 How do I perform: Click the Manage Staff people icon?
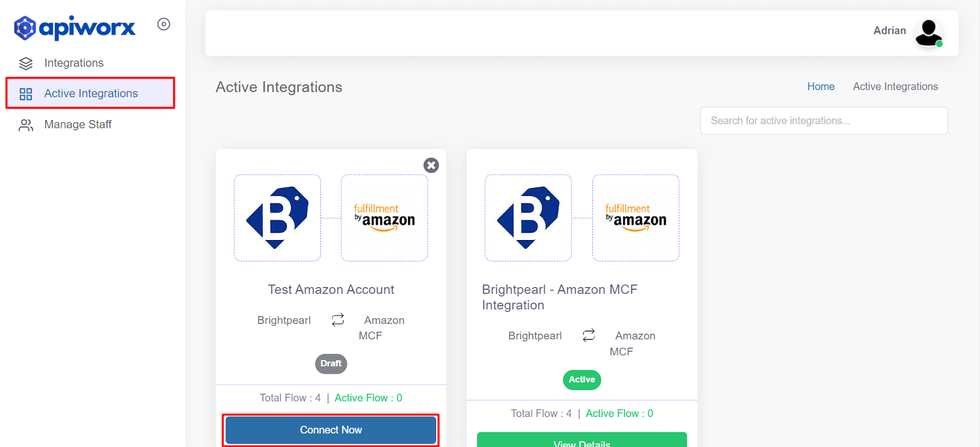click(26, 125)
